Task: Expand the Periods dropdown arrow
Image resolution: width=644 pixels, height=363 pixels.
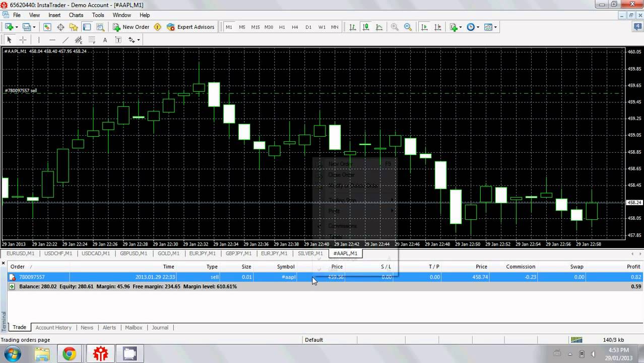Action: pyautogui.click(x=478, y=27)
